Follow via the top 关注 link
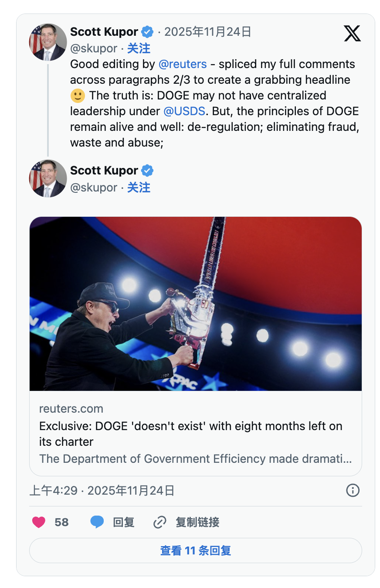Viewport: 380px width, 588px height. tap(139, 48)
